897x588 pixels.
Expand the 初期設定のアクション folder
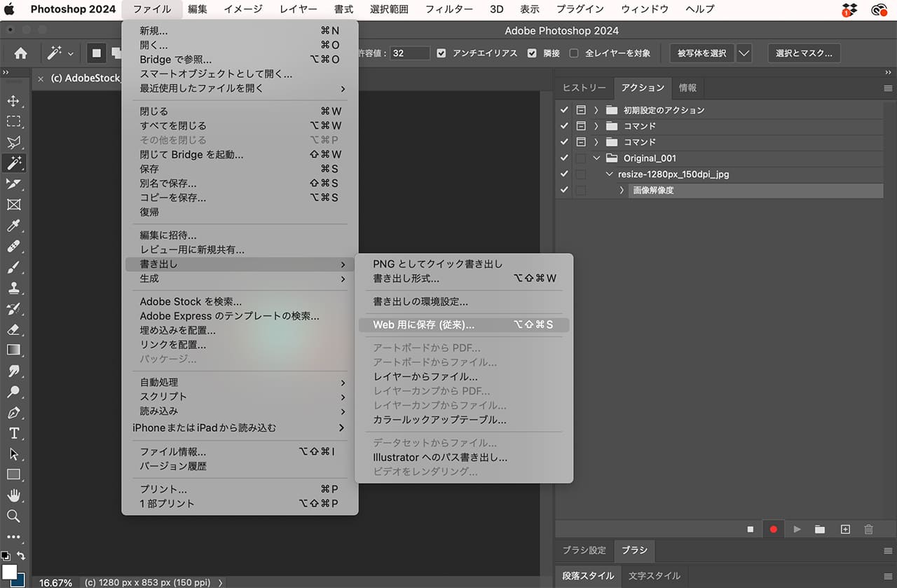pyautogui.click(x=596, y=110)
